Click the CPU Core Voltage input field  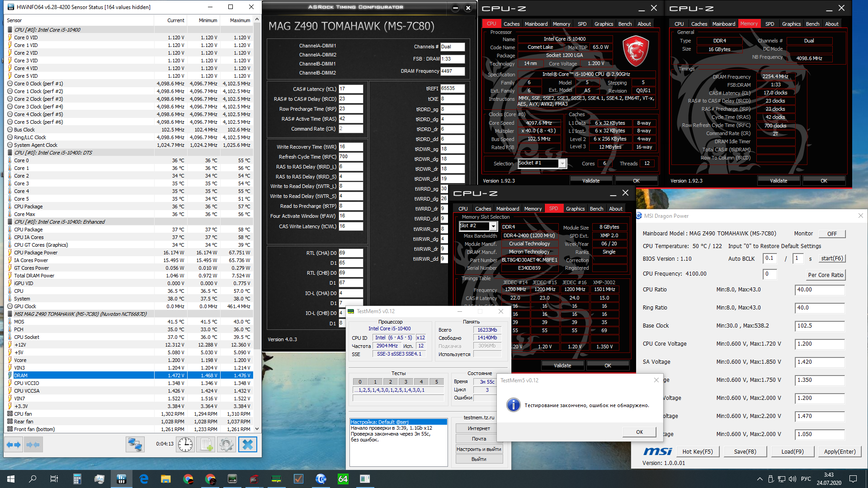point(819,344)
